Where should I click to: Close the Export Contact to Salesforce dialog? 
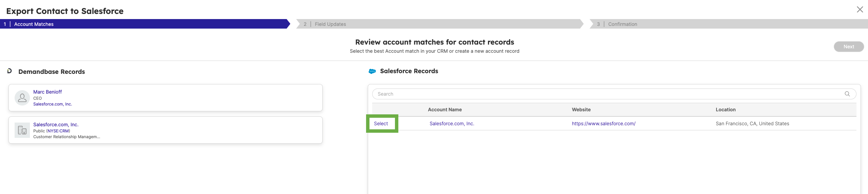pyautogui.click(x=860, y=10)
